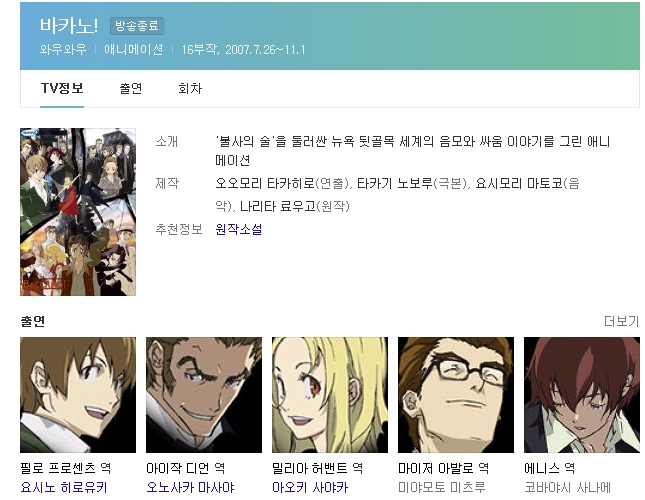Open voice actor 요시노 히로유키 link
This screenshot has height=500, width=645.
click(64, 487)
